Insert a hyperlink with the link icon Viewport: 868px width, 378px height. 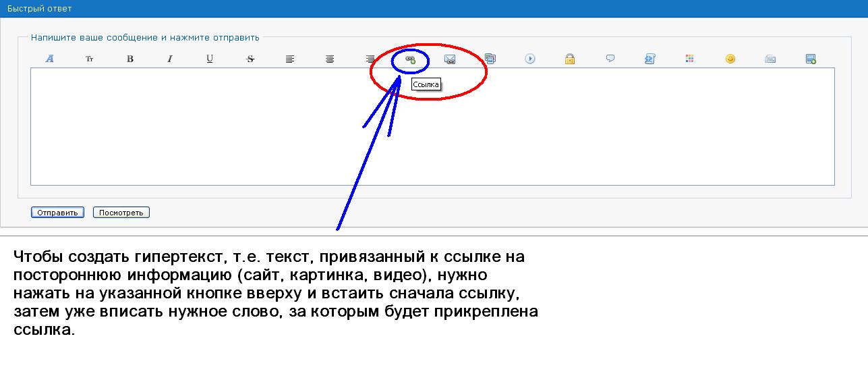[x=410, y=59]
